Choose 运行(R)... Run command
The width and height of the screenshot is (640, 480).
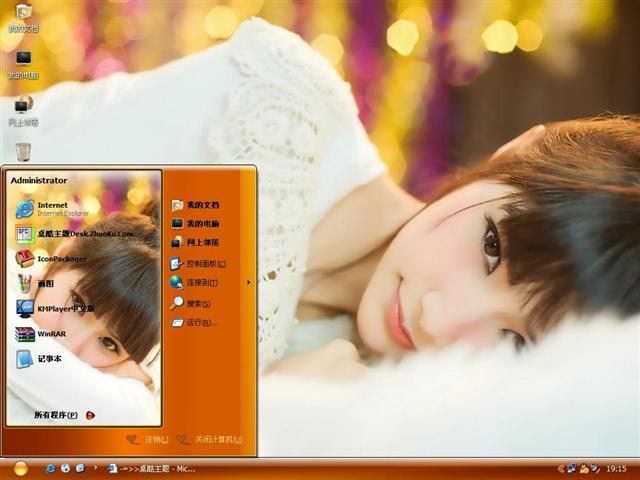(x=201, y=323)
